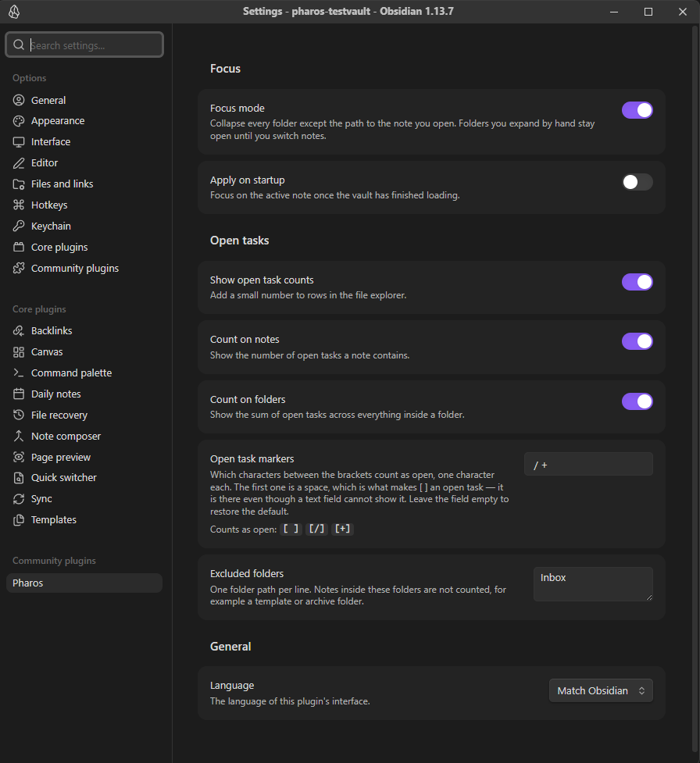The image size is (700, 763).
Task: Click the settings pane vertical scrollbar
Action: [x=695, y=389]
